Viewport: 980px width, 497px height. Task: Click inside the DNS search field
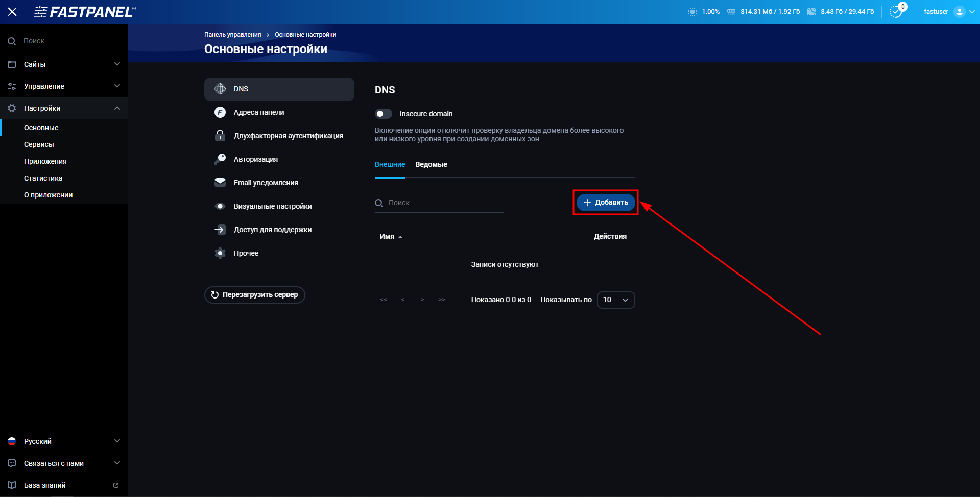(439, 202)
